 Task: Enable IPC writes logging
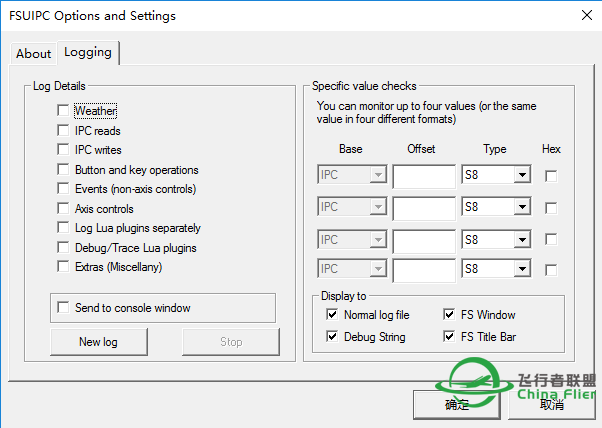(64, 150)
